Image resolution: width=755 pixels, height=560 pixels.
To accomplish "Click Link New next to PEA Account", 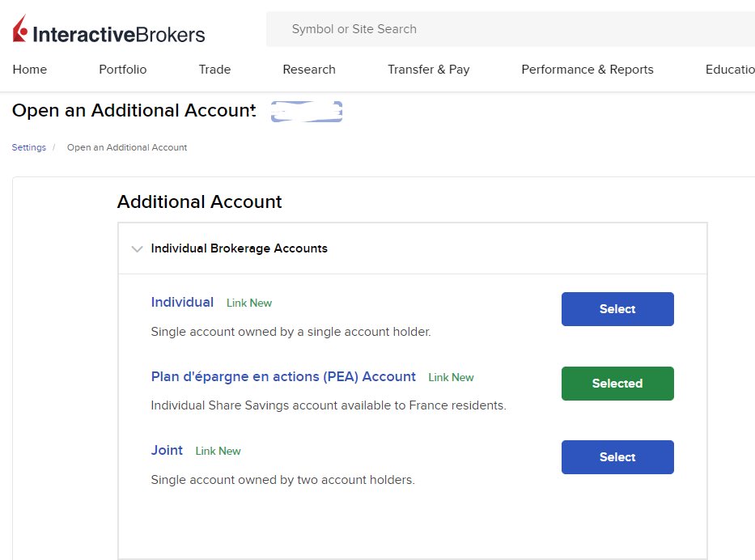I will pyautogui.click(x=452, y=377).
